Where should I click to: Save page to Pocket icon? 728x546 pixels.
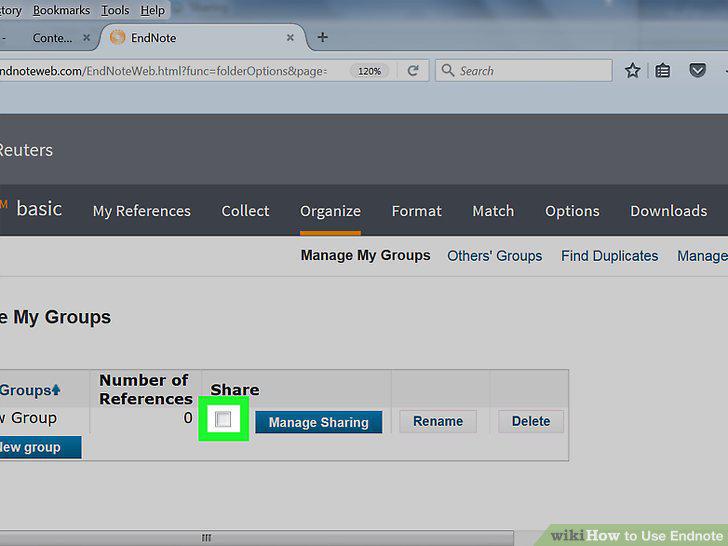[x=697, y=71]
